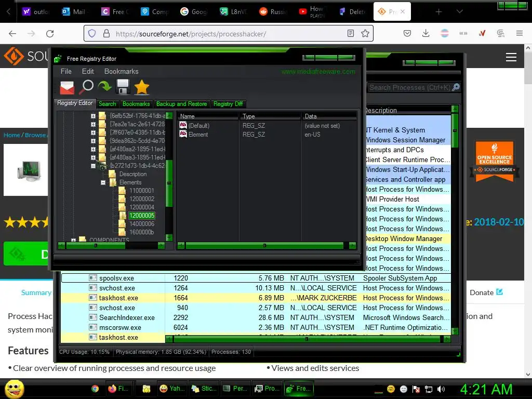The width and height of the screenshot is (532, 399).
Task: Open the Summary tab on SourceForge
Action: (36, 292)
